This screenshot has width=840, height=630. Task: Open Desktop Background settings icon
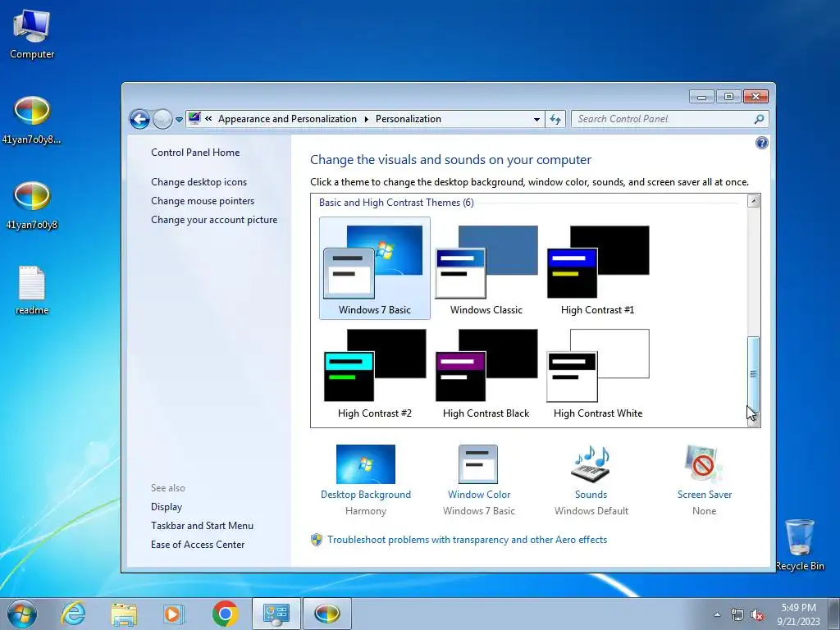(x=366, y=464)
